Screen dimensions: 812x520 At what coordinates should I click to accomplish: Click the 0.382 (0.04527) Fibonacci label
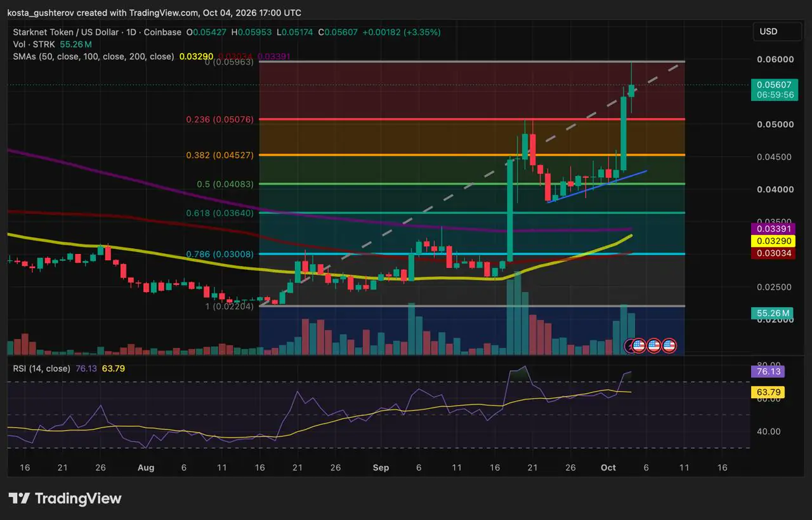pyautogui.click(x=220, y=155)
